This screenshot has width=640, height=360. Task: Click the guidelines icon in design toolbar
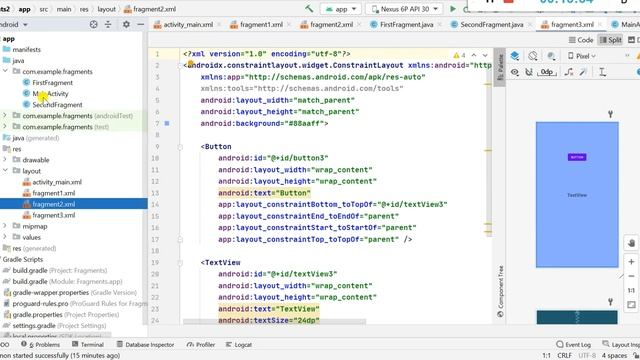(602, 72)
